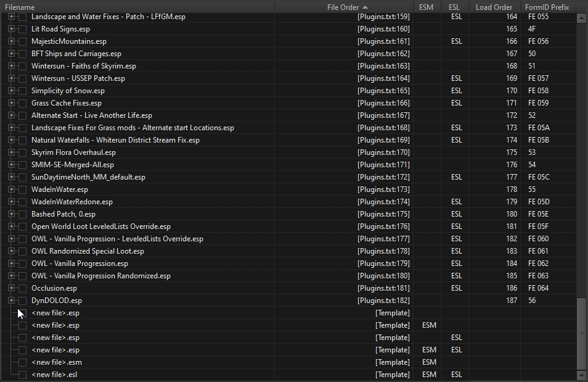Click the [Plugins.txt:175] file order cell
This screenshot has width=588, height=382.
tap(383, 214)
